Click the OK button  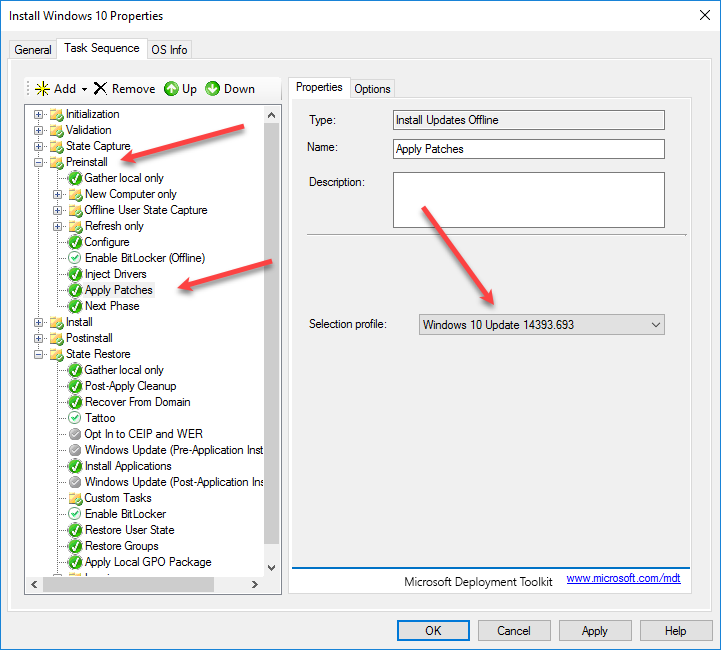tap(433, 631)
